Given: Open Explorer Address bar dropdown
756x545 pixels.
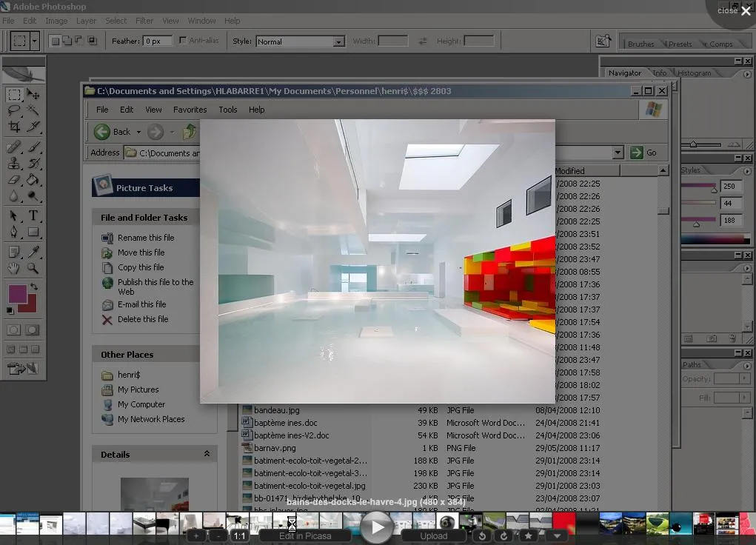Looking at the screenshot, I should (618, 153).
